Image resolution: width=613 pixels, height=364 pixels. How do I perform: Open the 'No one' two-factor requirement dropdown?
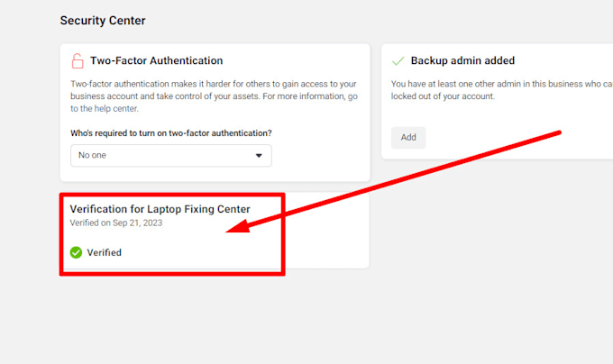point(171,156)
